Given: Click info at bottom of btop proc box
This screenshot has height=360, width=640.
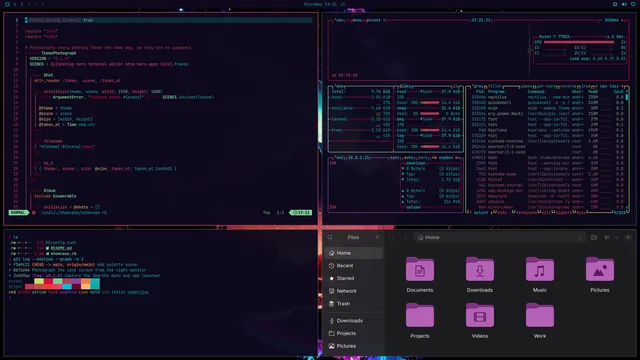Looking at the screenshot, I should [501, 212].
